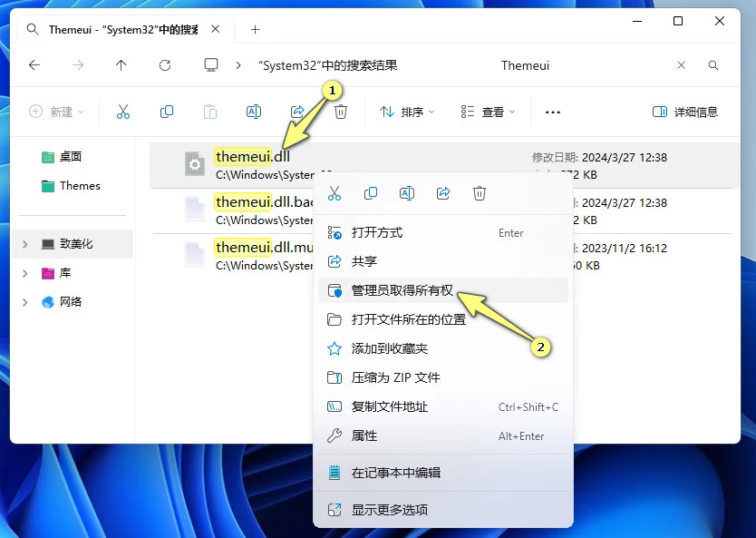
Task: Choose 管理员取得所有权 from context menu
Action: (x=443, y=290)
